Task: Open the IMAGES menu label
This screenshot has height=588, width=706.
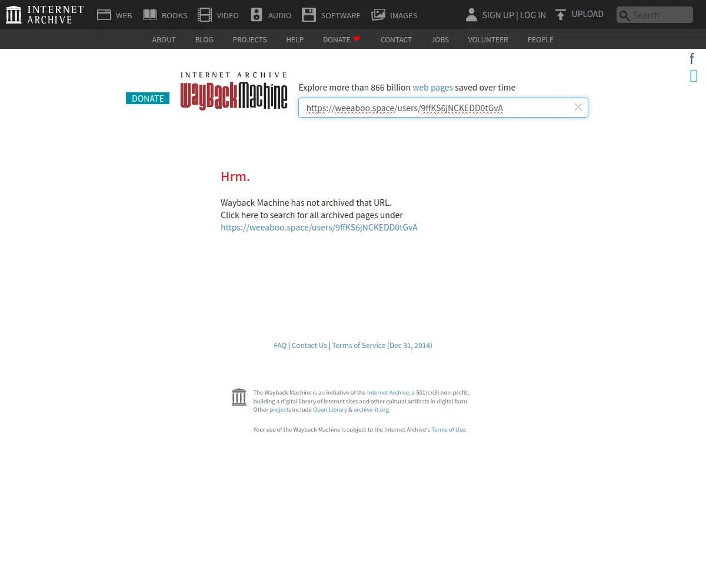Action: 404,15
